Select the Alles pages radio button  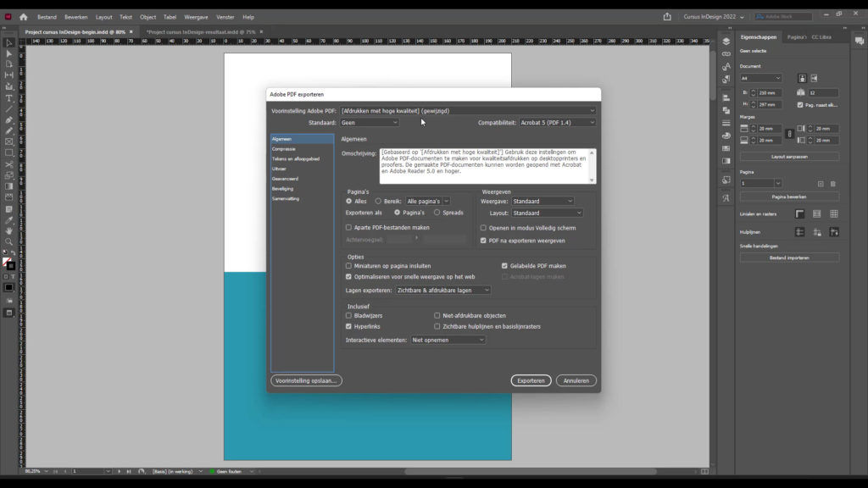click(x=348, y=202)
